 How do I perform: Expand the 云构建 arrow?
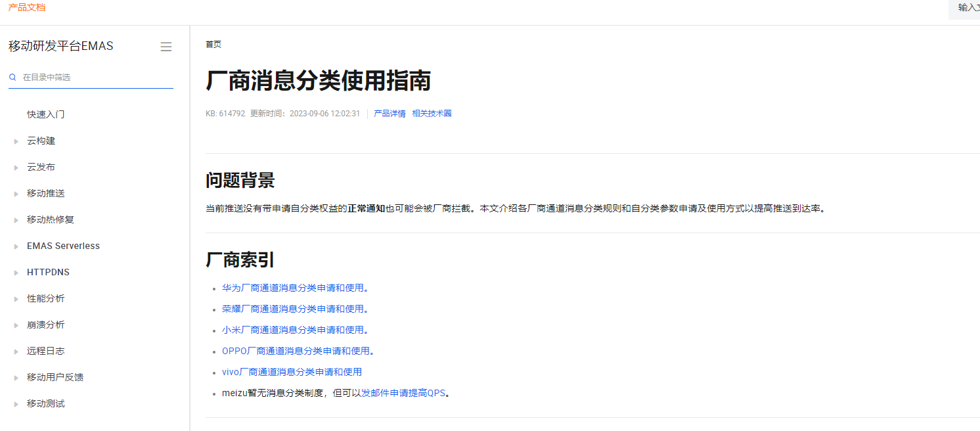(16, 141)
